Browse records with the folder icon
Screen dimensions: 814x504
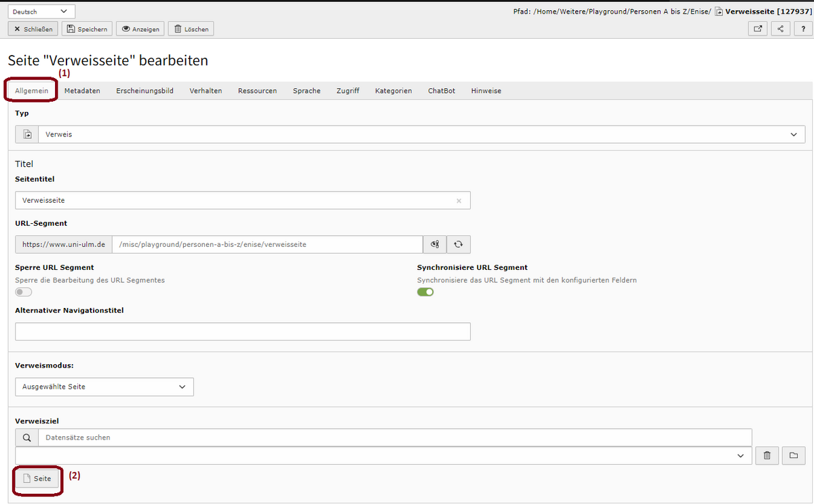793,455
